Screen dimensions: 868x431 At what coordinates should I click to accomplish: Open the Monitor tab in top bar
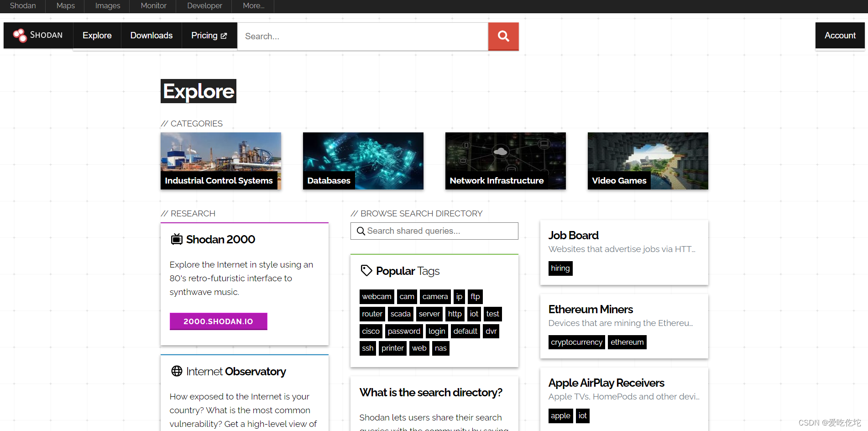153,6
